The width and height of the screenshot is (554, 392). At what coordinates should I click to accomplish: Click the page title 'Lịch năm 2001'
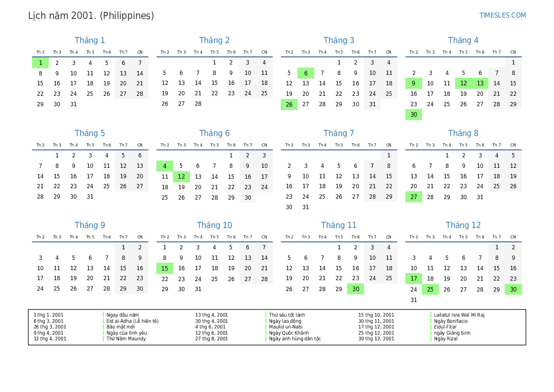click(x=62, y=16)
